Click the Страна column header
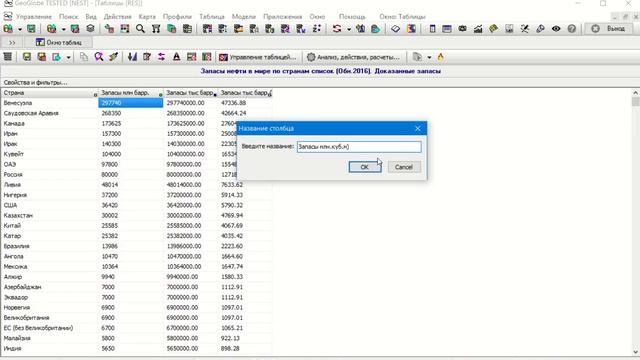This screenshot has height=360, width=640. coord(49,93)
